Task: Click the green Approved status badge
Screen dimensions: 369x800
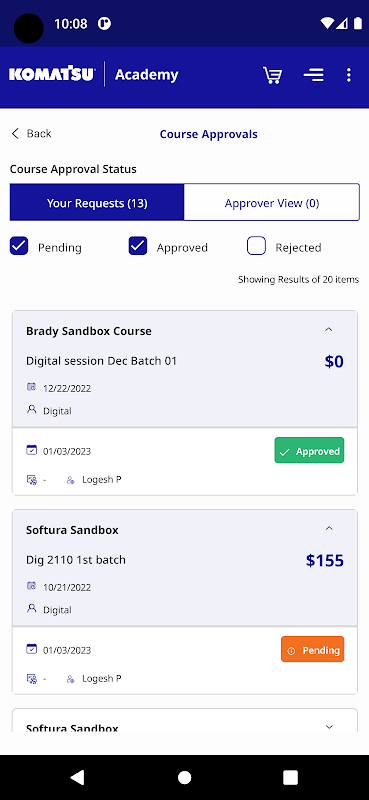Action: tap(309, 451)
